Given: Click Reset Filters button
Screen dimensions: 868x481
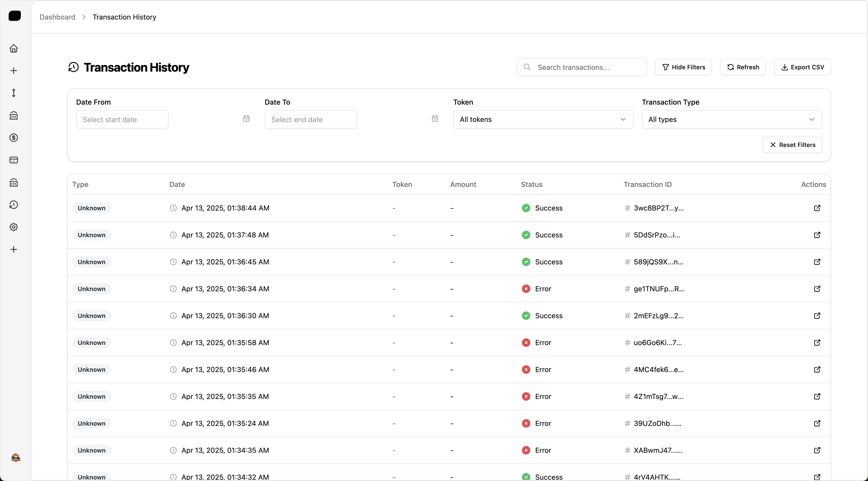Looking at the screenshot, I should pos(792,145).
